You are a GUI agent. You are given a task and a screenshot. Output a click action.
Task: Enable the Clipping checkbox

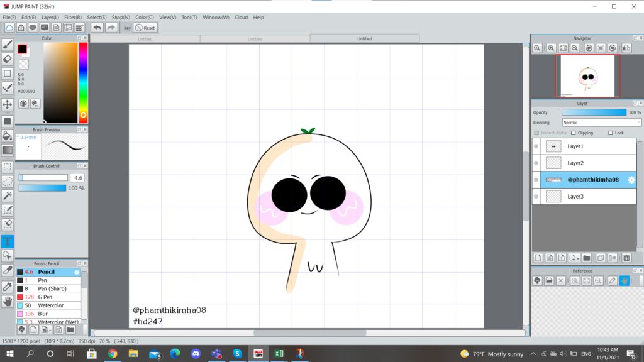(x=574, y=133)
